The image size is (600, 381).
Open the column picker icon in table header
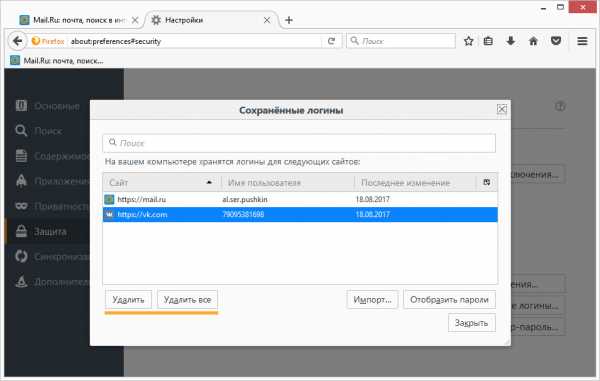[486, 182]
